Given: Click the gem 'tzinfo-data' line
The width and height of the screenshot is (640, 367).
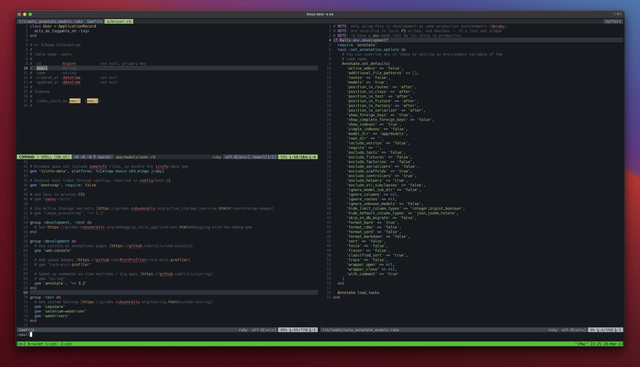Looking at the screenshot, I should coord(97,171).
